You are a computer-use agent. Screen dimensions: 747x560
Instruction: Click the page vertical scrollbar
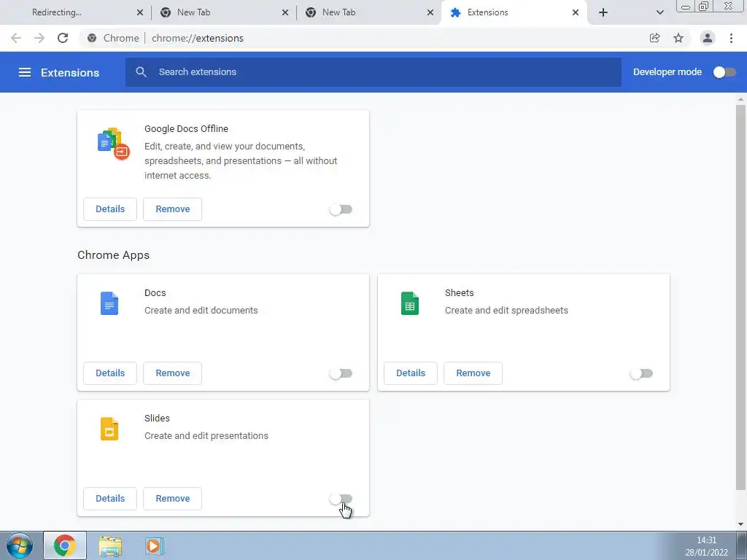[740, 297]
